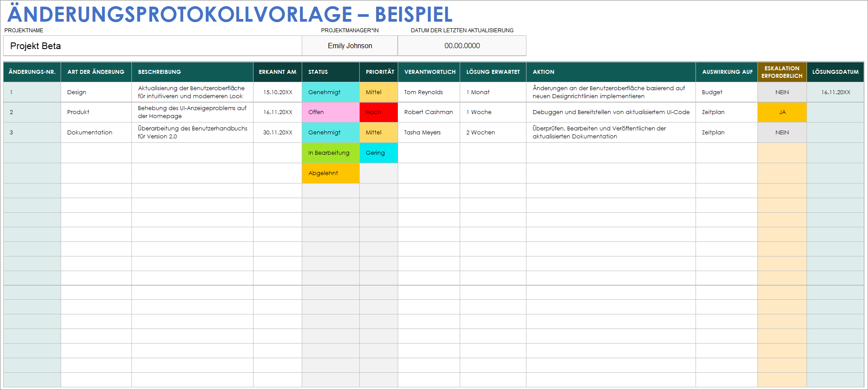Screen dimensions: 868x390
Task: Select the LÖSUNG ERWARTET column header
Action: pos(493,72)
